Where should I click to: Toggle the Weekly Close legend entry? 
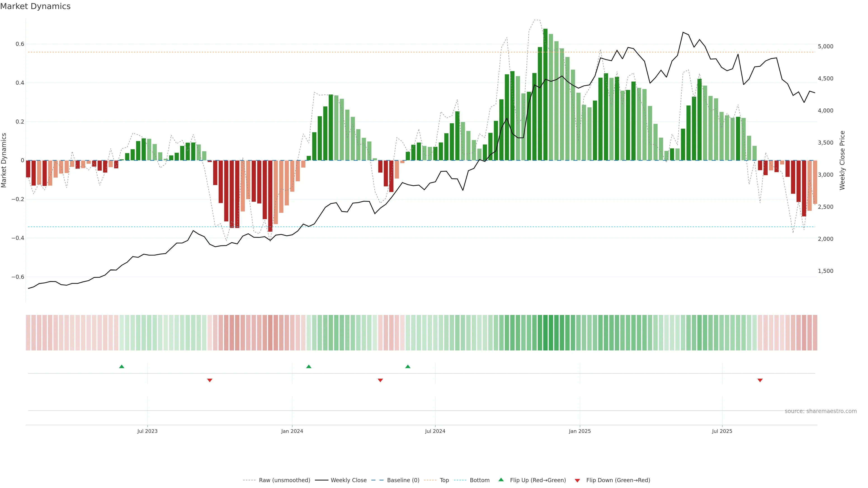click(348, 480)
